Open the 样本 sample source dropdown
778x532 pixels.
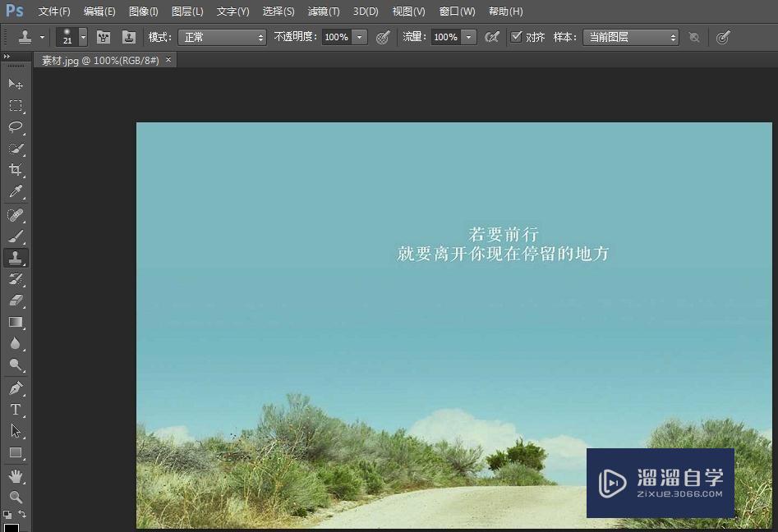pos(630,37)
